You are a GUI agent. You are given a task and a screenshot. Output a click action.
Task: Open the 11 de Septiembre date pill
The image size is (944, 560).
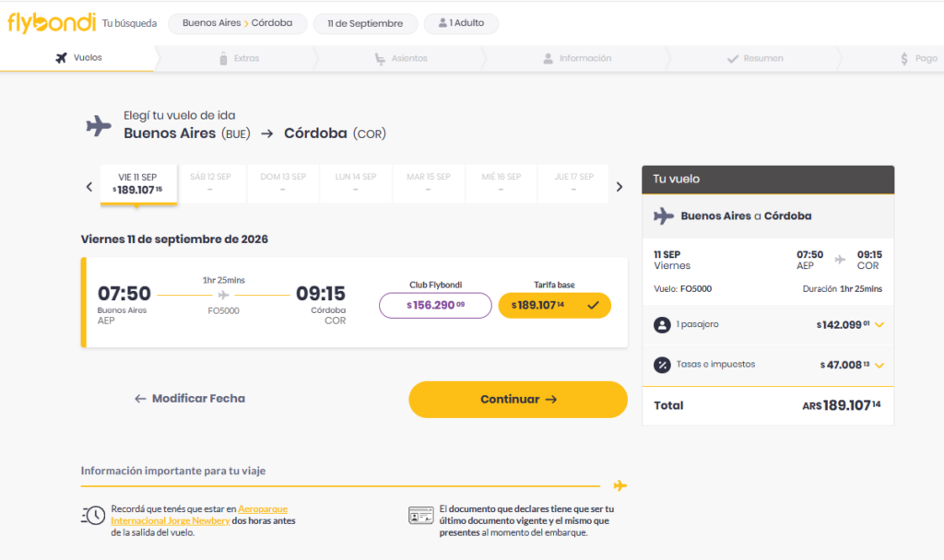[x=365, y=23]
